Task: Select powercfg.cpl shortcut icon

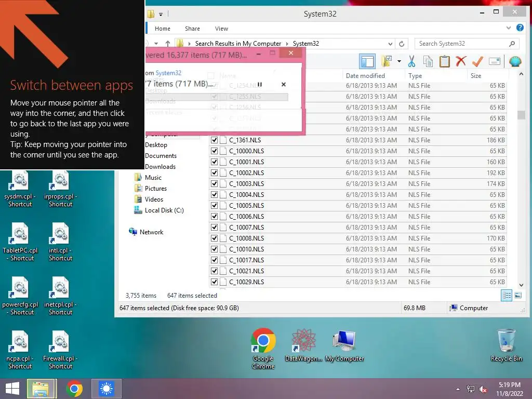Action: [x=20, y=296]
